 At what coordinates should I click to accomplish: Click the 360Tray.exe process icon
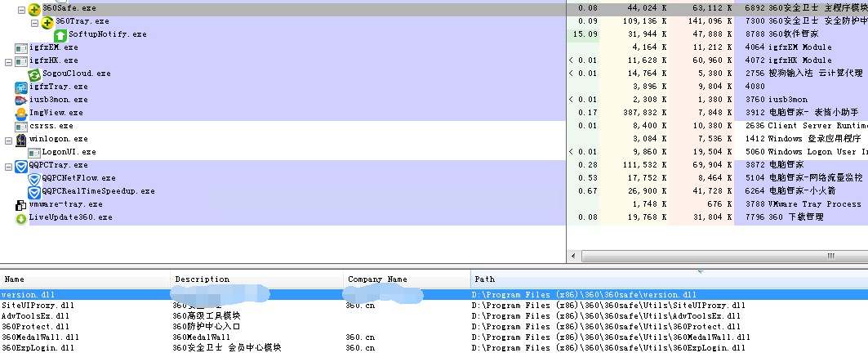pyautogui.click(x=47, y=22)
